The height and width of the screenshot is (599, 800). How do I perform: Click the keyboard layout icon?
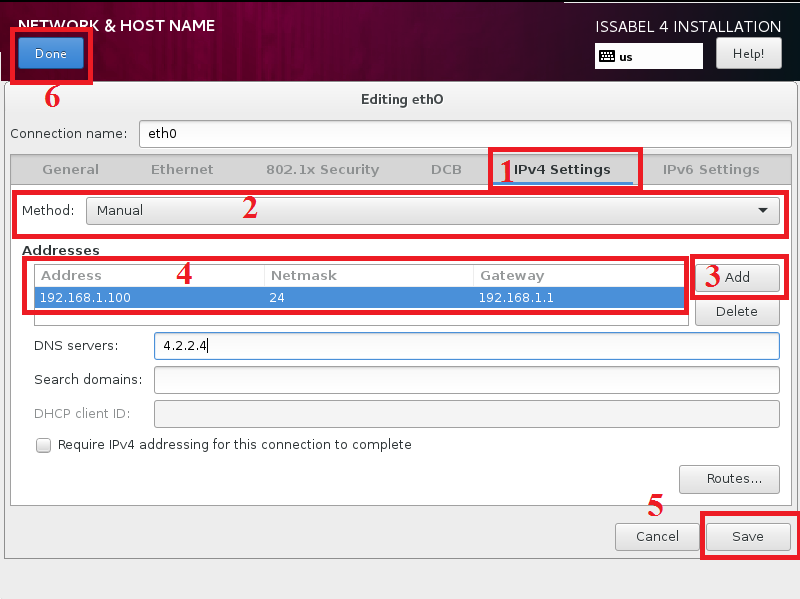point(607,56)
